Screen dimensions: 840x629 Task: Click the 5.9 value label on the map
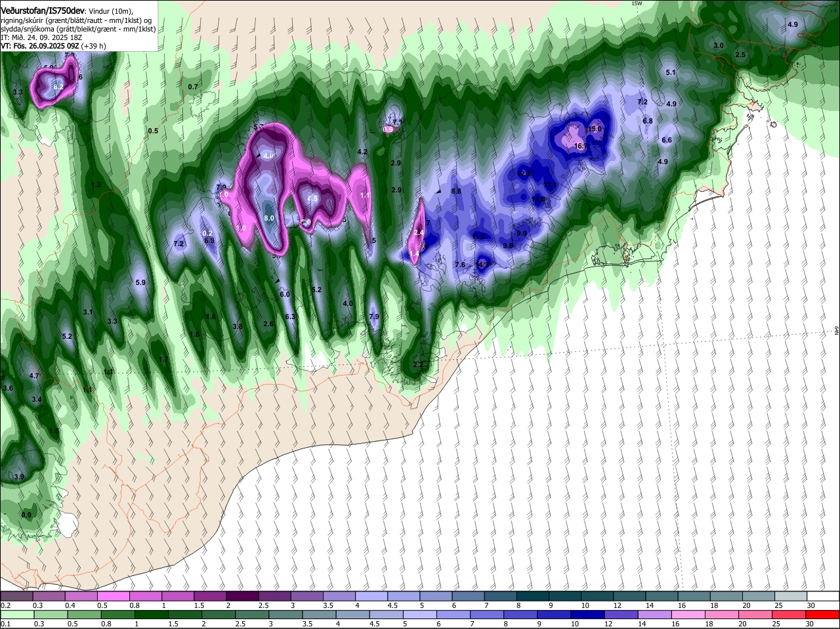(140, 282)
